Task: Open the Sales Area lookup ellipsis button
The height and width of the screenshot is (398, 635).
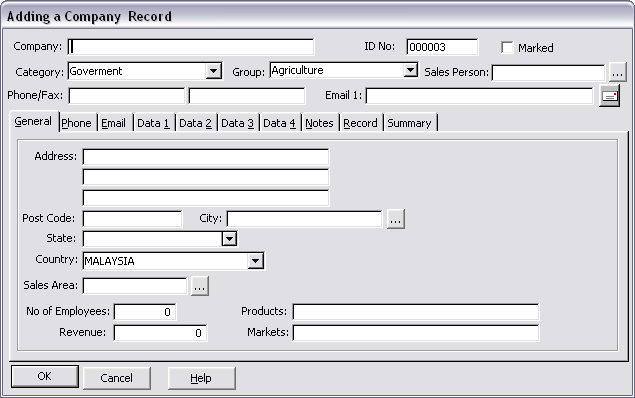Action: 200,286
